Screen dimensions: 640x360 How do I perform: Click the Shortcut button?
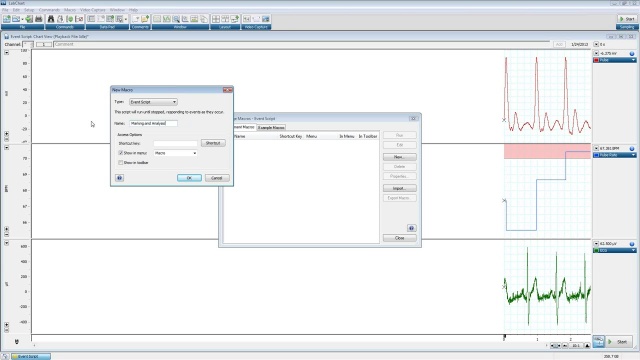point(213,143)
